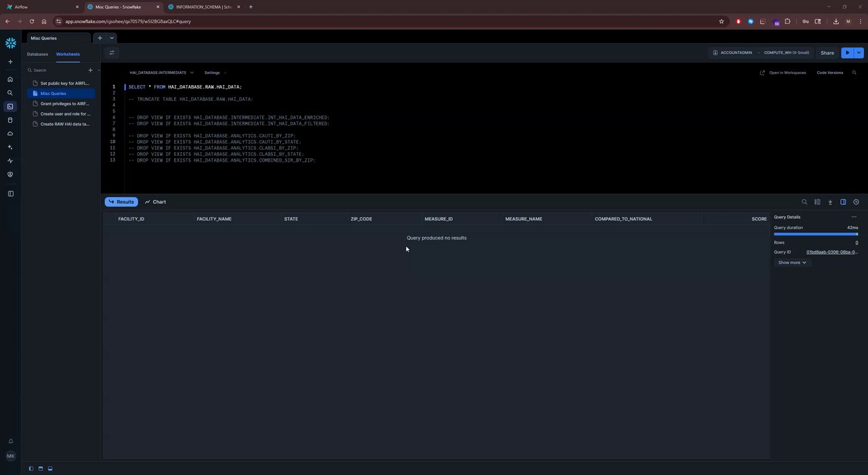Image resolution: width=868 pixels, height=475 pixels.
Task: Open the Data cylinder icon in left navigation
Action: click(x=10, y=120)
